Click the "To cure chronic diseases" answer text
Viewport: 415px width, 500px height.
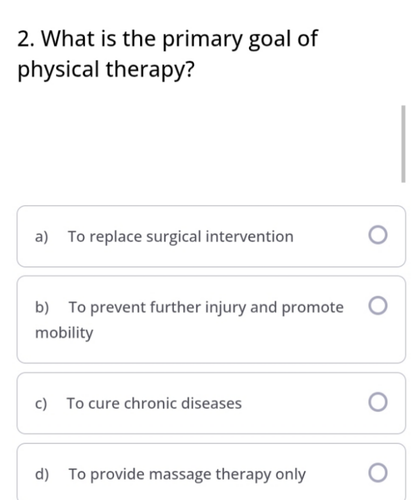point(154,403)
